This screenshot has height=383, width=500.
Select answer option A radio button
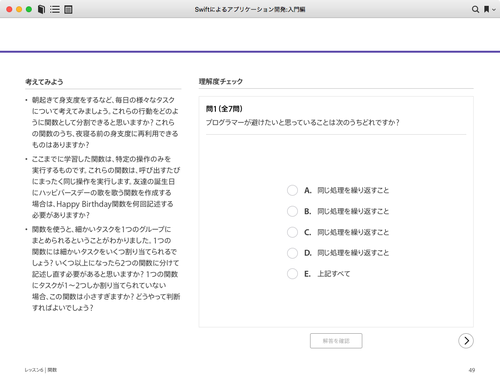[292, 190]
